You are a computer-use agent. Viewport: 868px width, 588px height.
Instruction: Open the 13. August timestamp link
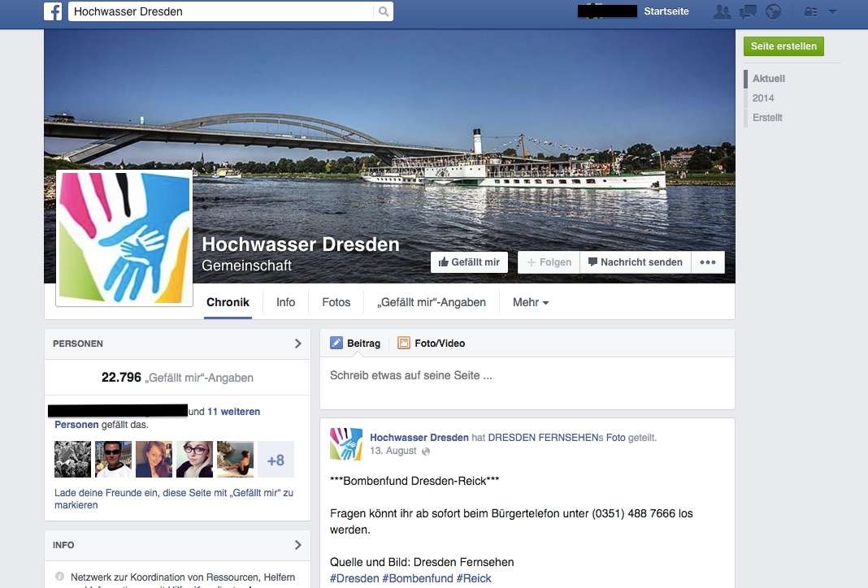pos(393,451)
